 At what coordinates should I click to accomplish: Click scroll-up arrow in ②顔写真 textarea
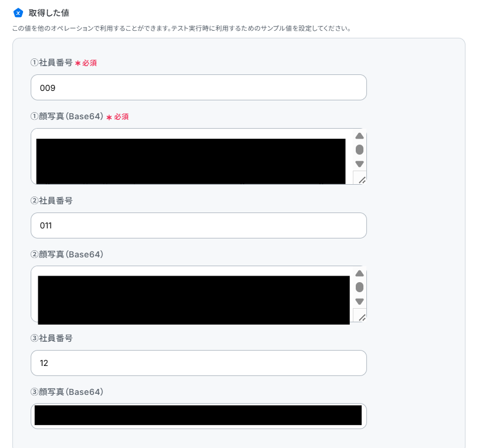point(359,273)
